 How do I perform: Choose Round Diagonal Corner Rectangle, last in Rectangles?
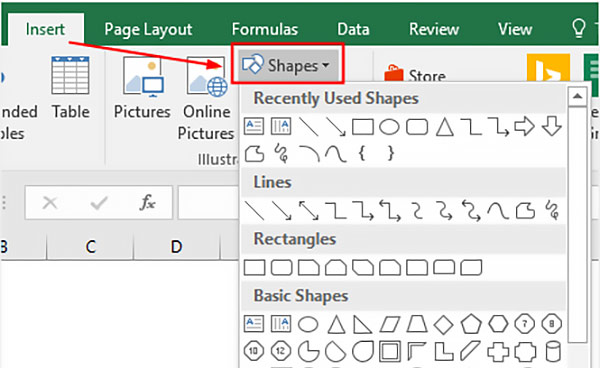coord(471,267)
